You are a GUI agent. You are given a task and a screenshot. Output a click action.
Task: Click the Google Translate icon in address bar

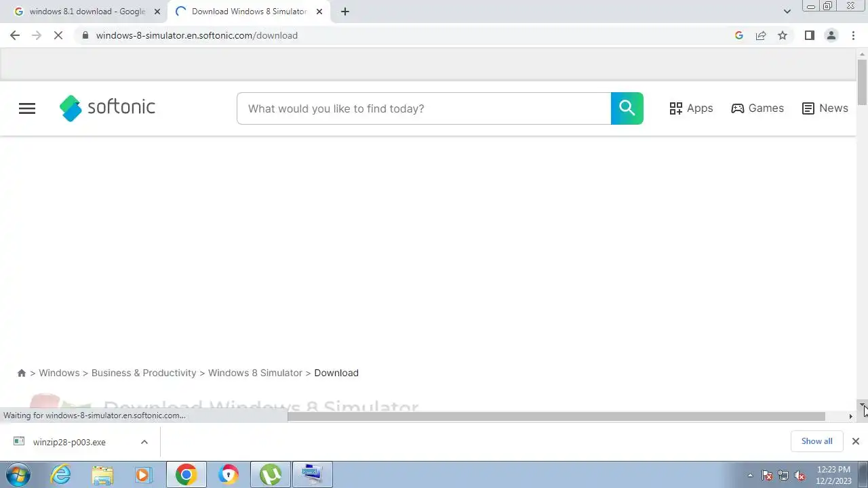[739, 35]
